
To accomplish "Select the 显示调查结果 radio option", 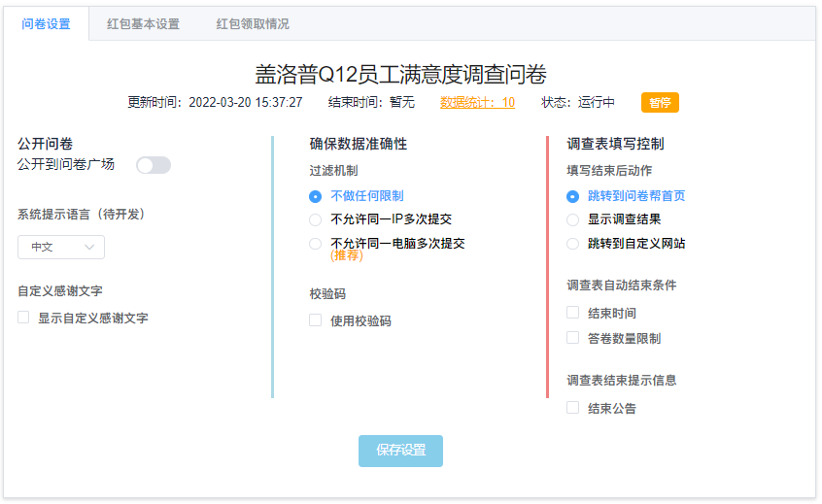I will [572, 219].
